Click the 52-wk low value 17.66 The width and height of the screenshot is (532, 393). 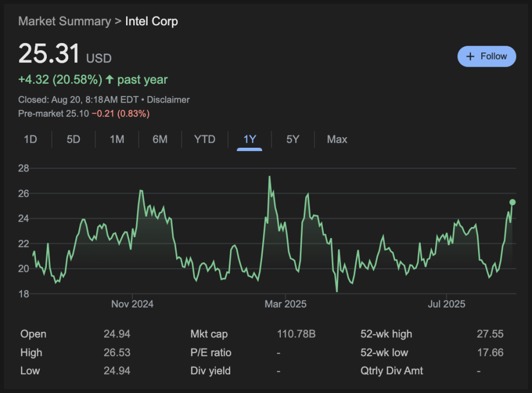(490, 353)
